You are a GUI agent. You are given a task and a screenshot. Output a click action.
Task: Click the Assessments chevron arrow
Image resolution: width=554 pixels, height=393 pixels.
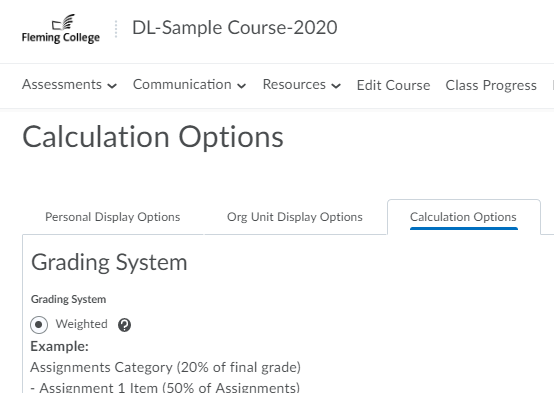click(x=112, y=86)
